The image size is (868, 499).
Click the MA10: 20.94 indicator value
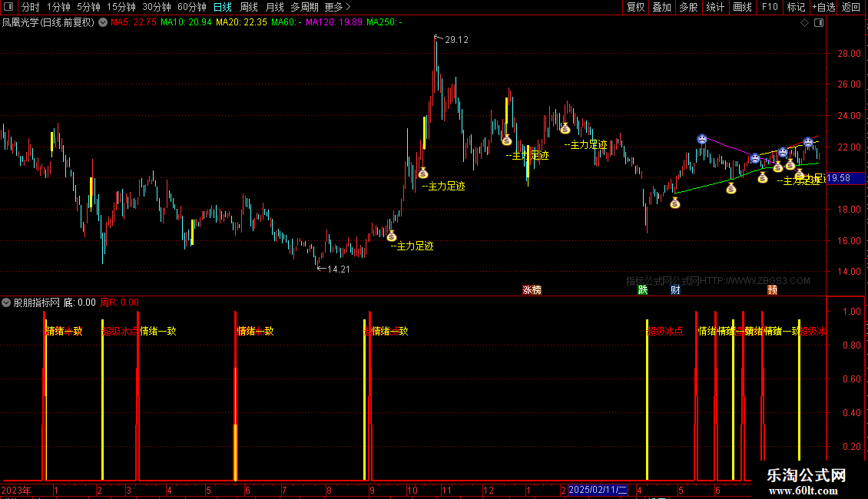tap(186, 23)
